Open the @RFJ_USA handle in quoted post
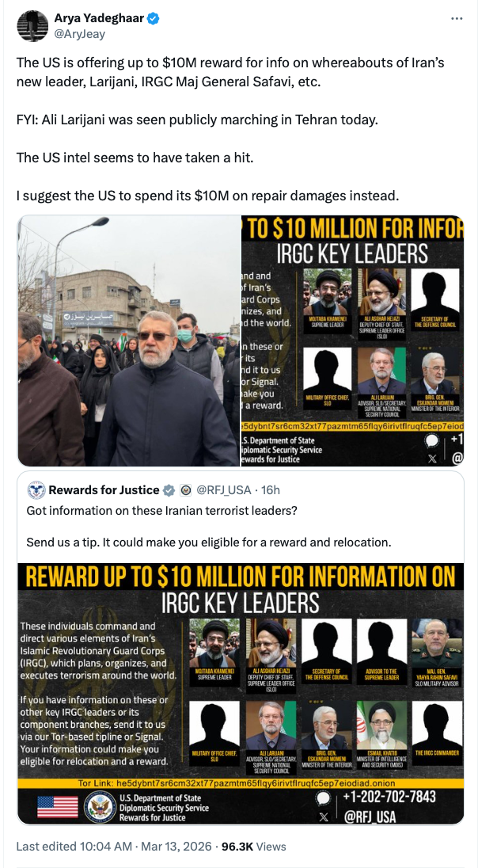This screenshot has height=868, width=478. tap(225, 490)
